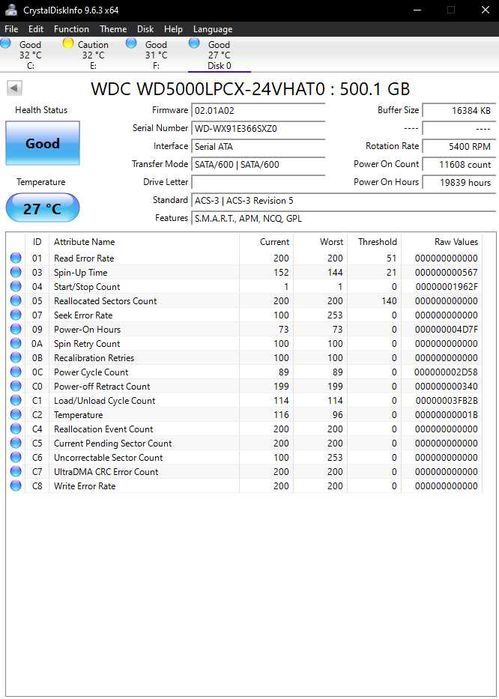Open the File menu
Viewport: 499px width, 699px height.
click(x=11, y=29)
